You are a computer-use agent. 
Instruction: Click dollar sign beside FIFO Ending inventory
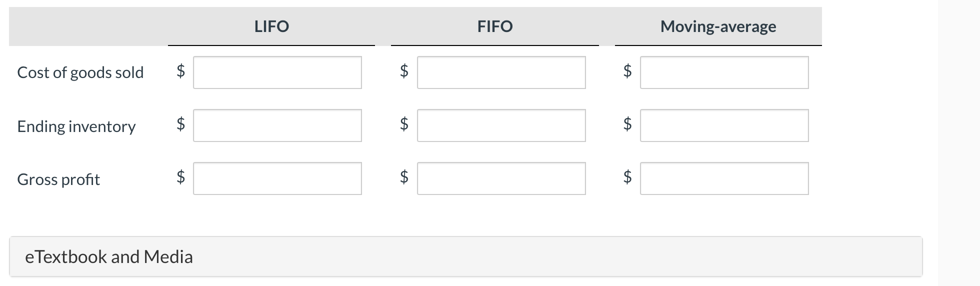click(x=404, y=123)
